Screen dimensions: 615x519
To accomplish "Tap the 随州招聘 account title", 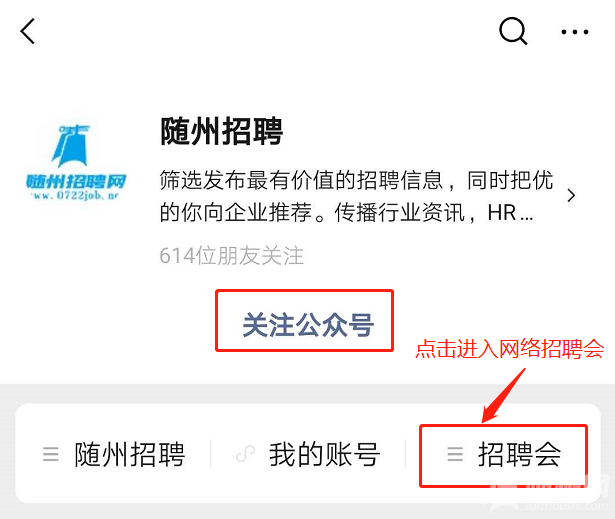I will 222,131.
